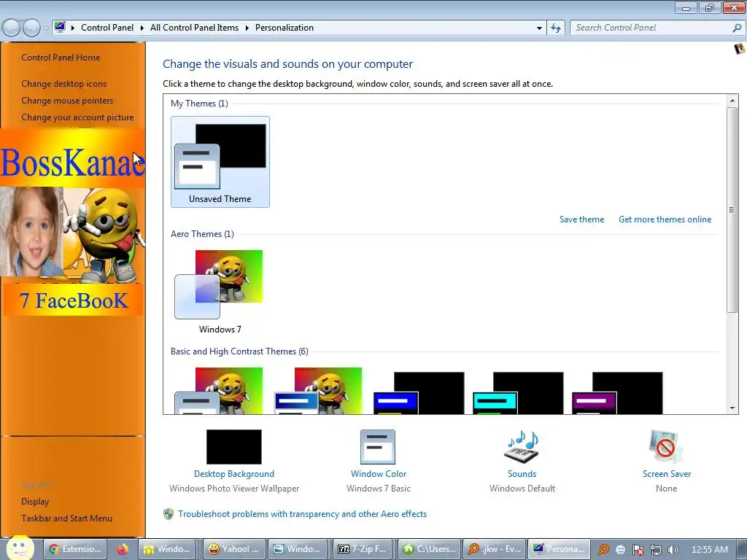Click the volume speaker tray icon
Image resolution: width=747 pixels, height=560 pixels.
point(673,550)
